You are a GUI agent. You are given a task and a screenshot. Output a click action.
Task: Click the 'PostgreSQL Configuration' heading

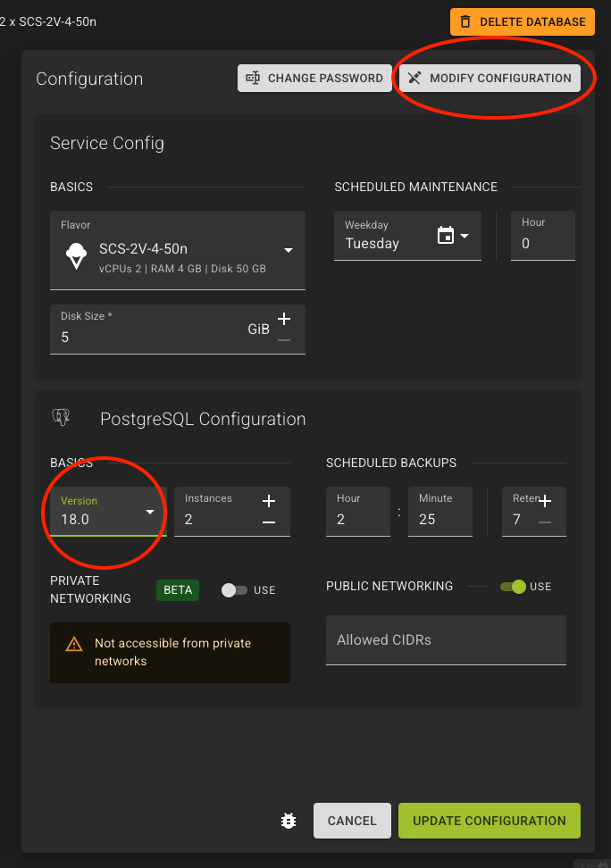pos(203,419)
